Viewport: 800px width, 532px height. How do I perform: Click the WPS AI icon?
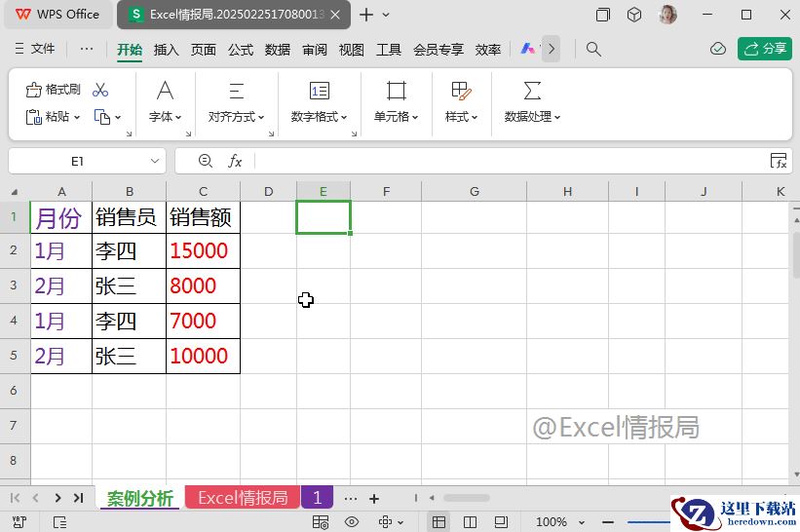(x=527, y=49)
